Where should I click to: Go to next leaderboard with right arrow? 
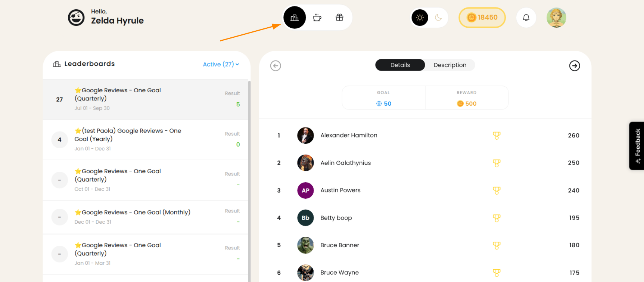tap(575, 66)
